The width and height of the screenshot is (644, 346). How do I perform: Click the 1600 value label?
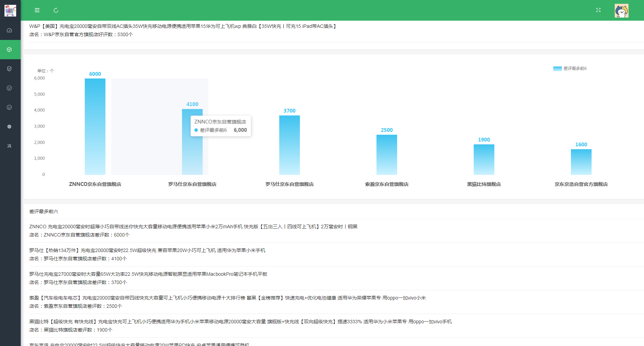click(x=581, y=145)
